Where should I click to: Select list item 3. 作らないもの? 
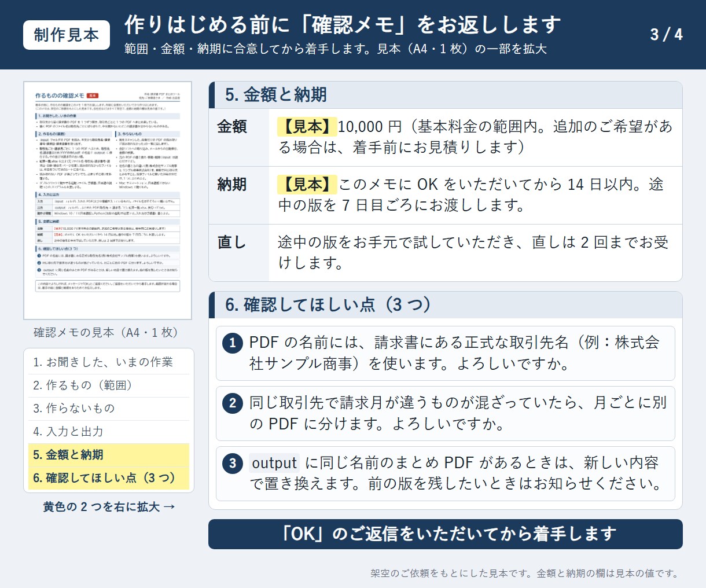[109, 409]
